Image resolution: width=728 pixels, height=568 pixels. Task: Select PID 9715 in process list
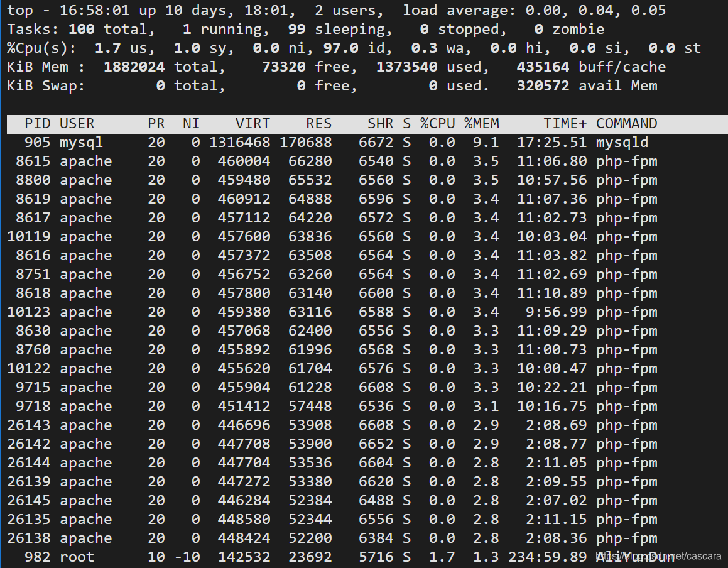click(x=33, y=387)
